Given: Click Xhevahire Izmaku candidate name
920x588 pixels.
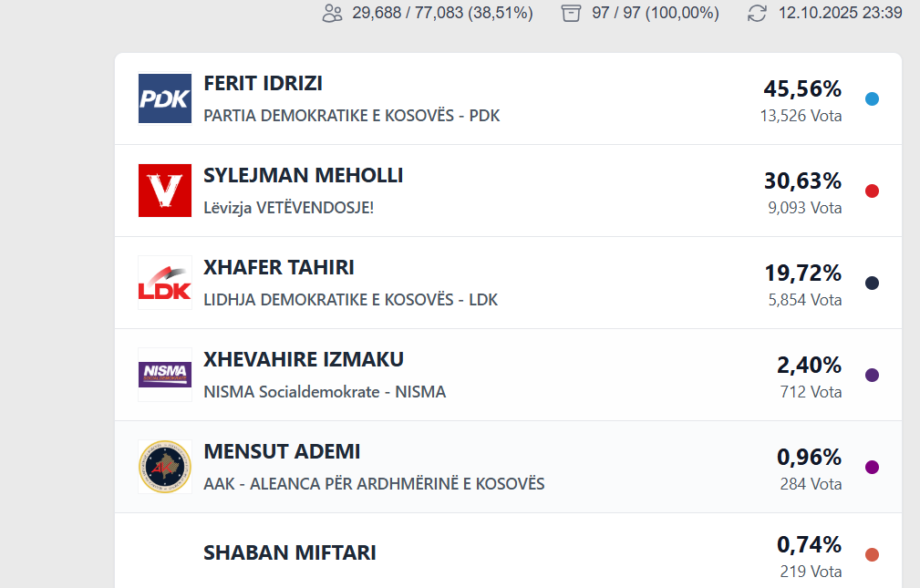Looking at the screenshot, I should click(x=303, y=360).
